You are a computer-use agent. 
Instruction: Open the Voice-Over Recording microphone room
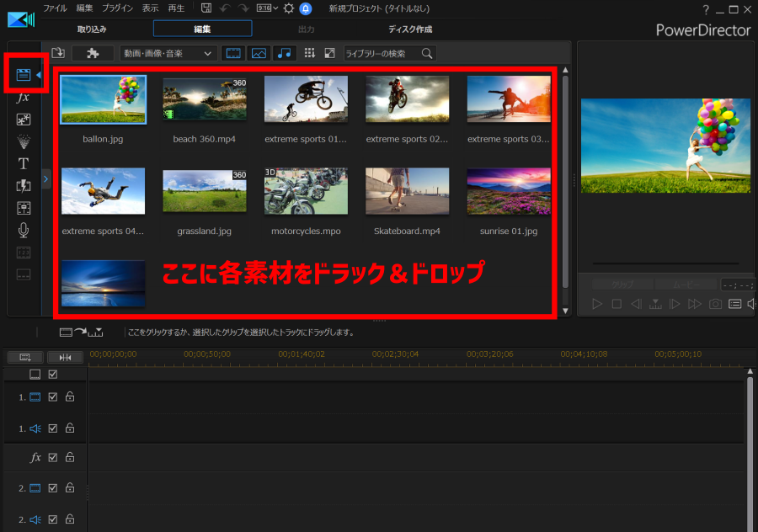[x=24, y=230]
